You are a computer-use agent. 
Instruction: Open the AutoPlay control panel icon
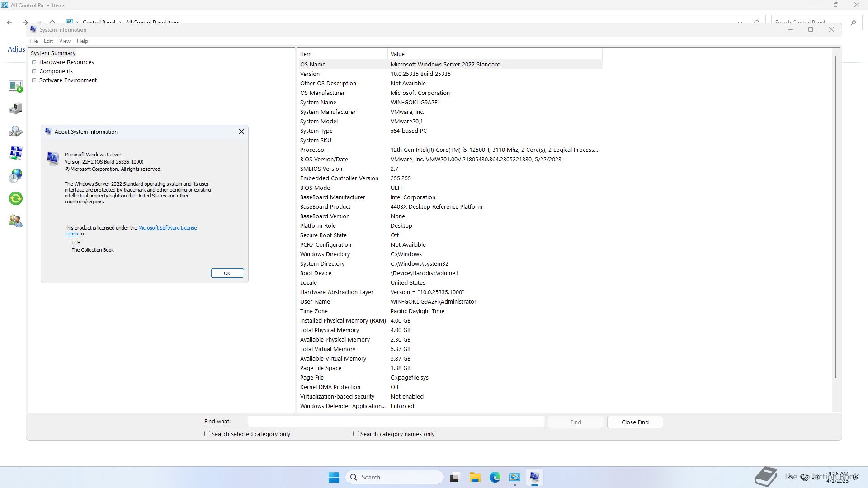15,86
